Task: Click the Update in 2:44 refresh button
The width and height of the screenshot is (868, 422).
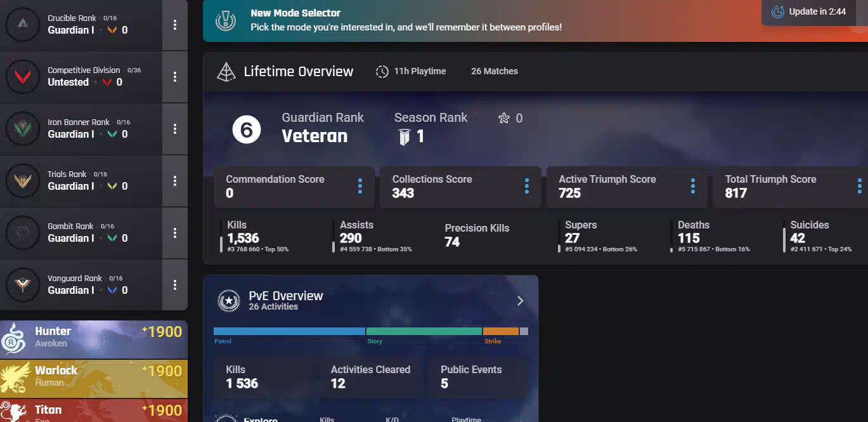Action: click(808, 11)
